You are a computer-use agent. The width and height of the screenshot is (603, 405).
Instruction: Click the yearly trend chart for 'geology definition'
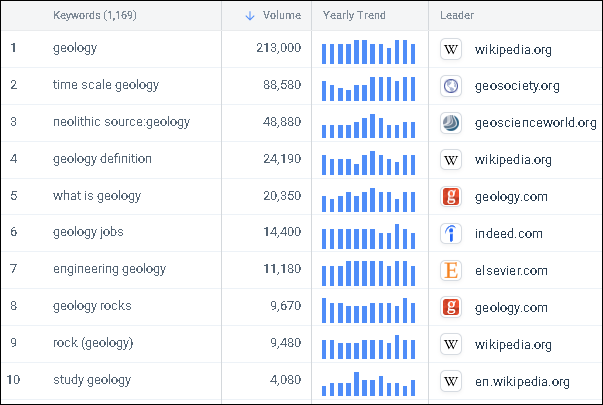368,160
